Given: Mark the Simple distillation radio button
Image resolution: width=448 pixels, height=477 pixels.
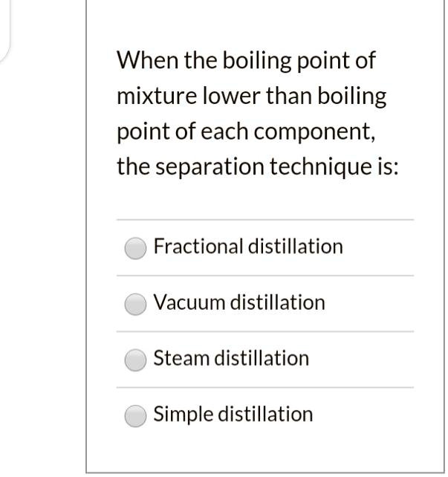Looking at the screenshot, I should [x=135, y=415].
